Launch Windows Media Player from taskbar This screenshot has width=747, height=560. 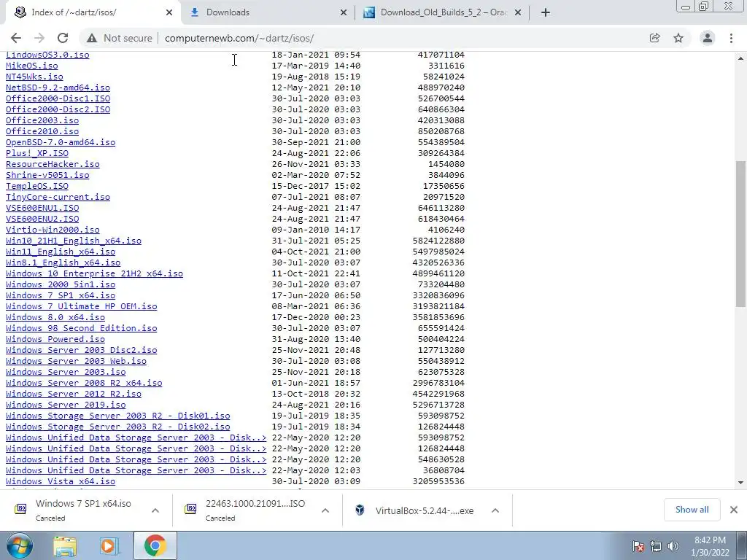(109, 545)
